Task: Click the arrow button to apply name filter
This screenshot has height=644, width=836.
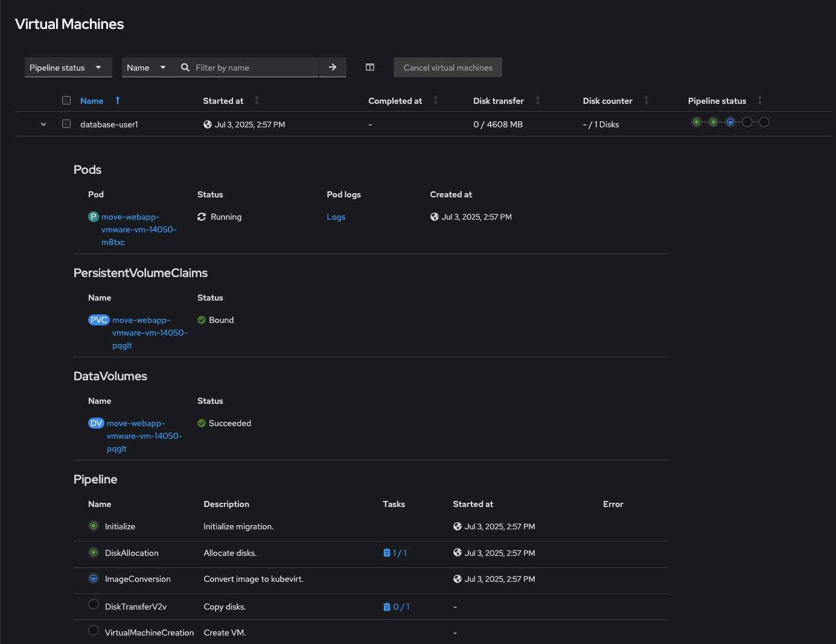Action: (333, 67)
